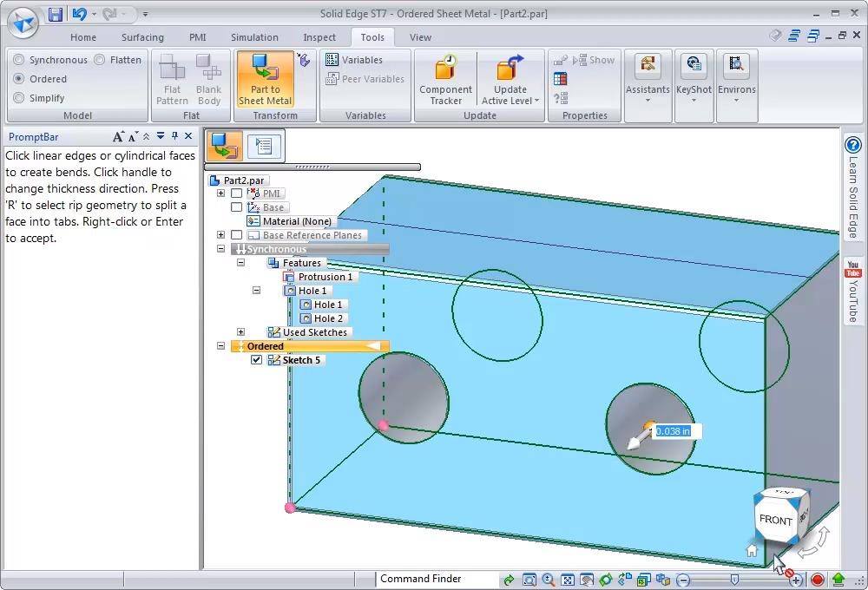868x590 pixels.
Task: Uncheck the Sketch 5 checkbox
Action: pos(256,360)
